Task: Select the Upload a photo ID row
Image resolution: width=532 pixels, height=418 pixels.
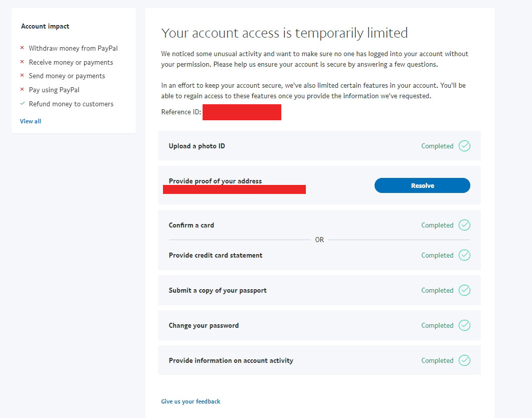Action: (197, 146)
